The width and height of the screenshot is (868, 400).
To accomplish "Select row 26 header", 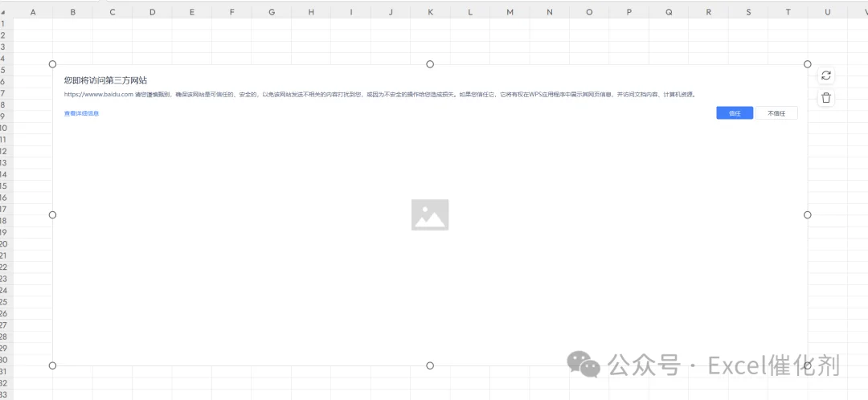I will point(6,314).
